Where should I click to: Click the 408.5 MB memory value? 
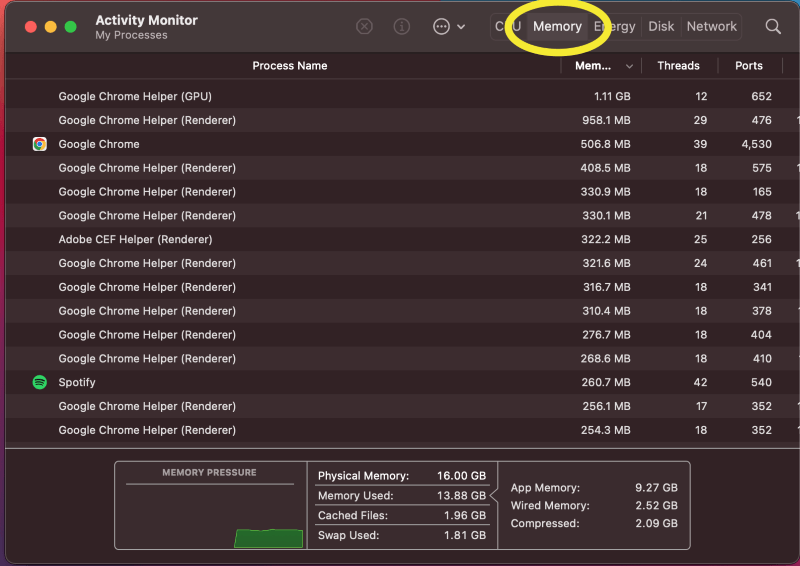(605, 167)
